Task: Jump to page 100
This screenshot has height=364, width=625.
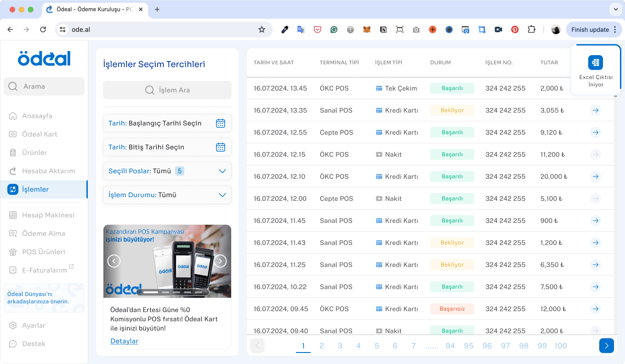Action: (561, 346)
